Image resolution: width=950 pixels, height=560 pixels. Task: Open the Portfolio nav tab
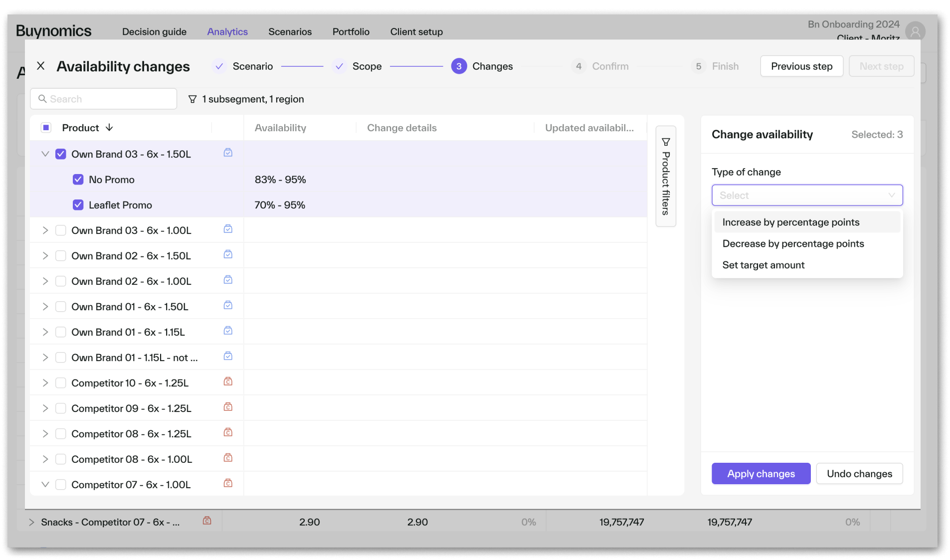[x=351, y=32]
